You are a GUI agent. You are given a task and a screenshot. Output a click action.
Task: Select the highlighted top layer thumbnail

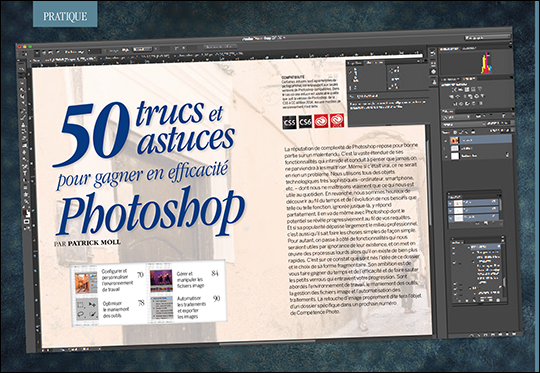[455, 140]
